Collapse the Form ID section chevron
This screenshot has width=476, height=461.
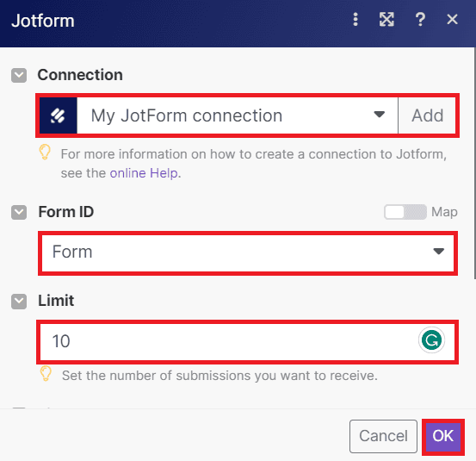tap(19, 212)
